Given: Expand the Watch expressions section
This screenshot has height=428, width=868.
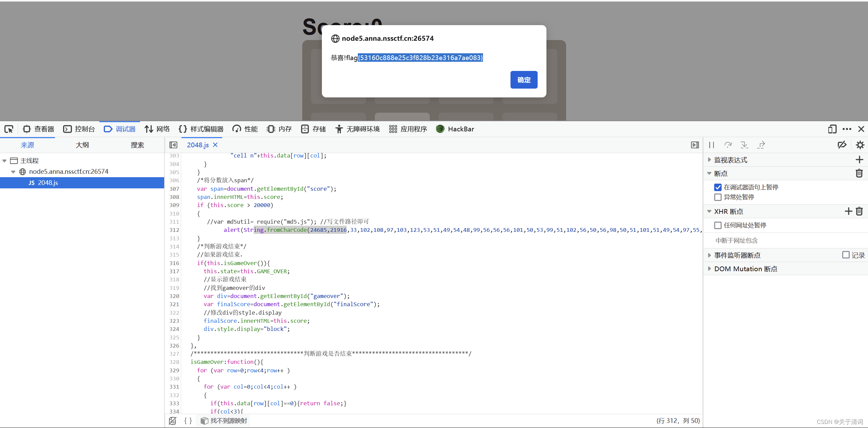Looking at the screenshot, I should tap(709, 160).
